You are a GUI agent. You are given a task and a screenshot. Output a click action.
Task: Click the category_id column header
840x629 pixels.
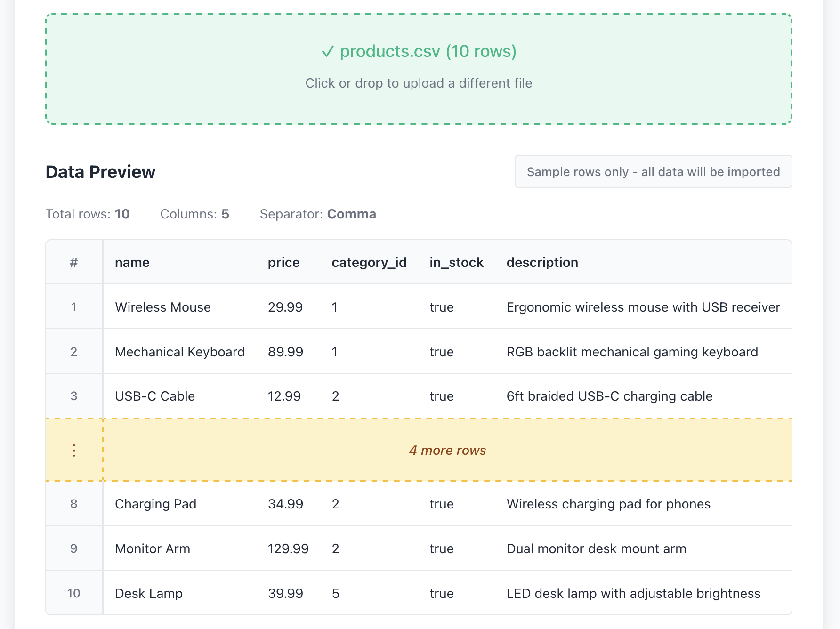click(x=369, y=262)
